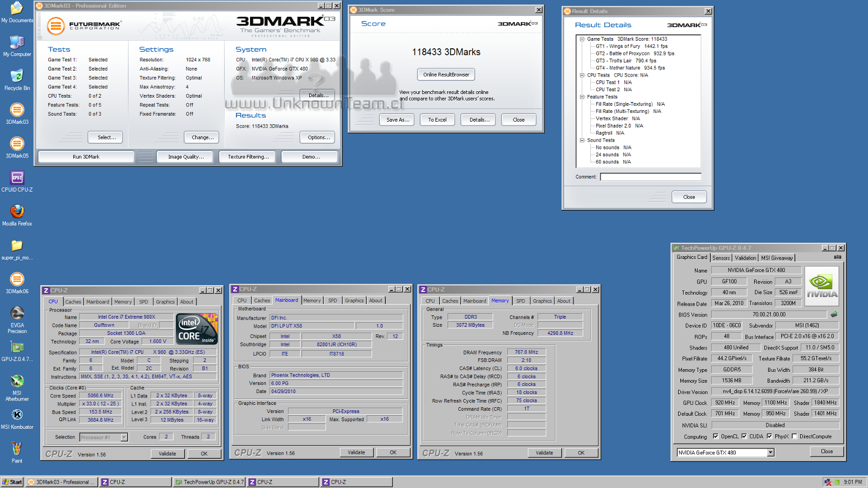Click the Intel Core i7 logo in CPU-Z

(x=197, y=328)
